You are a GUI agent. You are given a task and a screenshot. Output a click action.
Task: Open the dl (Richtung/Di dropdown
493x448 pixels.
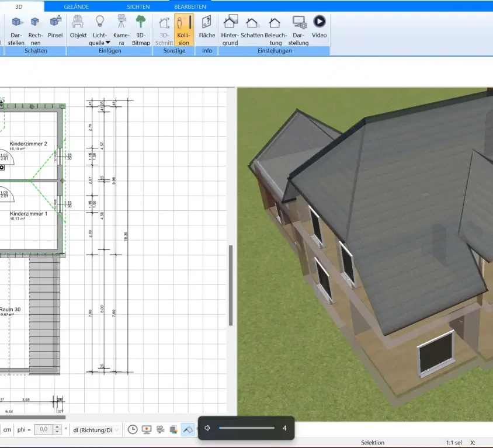coord(96,430)
